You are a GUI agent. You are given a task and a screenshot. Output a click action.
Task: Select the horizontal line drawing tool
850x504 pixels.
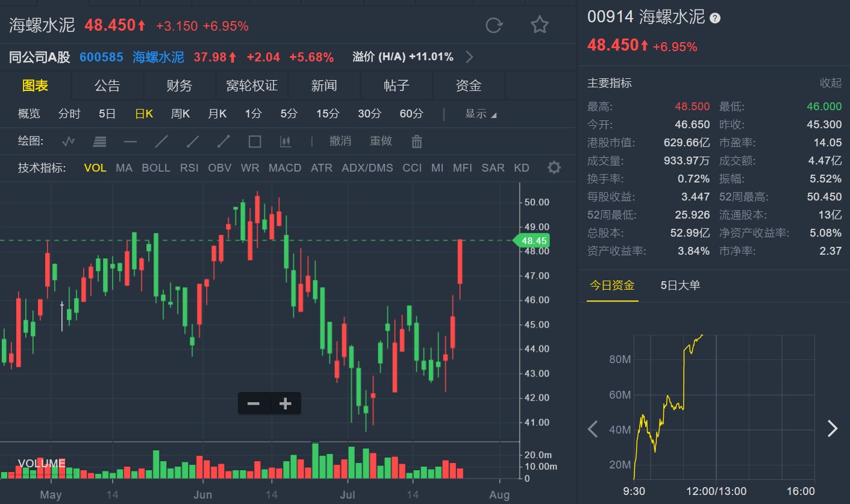tap(130, 142)
